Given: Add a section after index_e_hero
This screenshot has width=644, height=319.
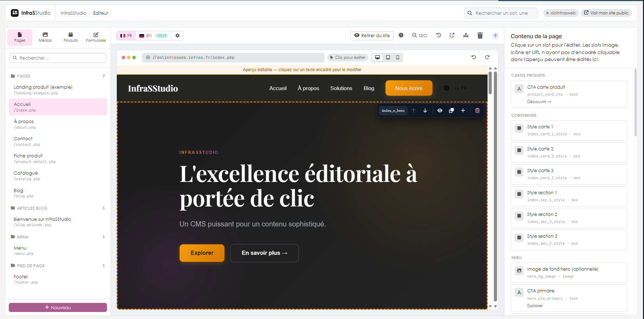Looking at the screenshot, I should (x=463, y=110).
